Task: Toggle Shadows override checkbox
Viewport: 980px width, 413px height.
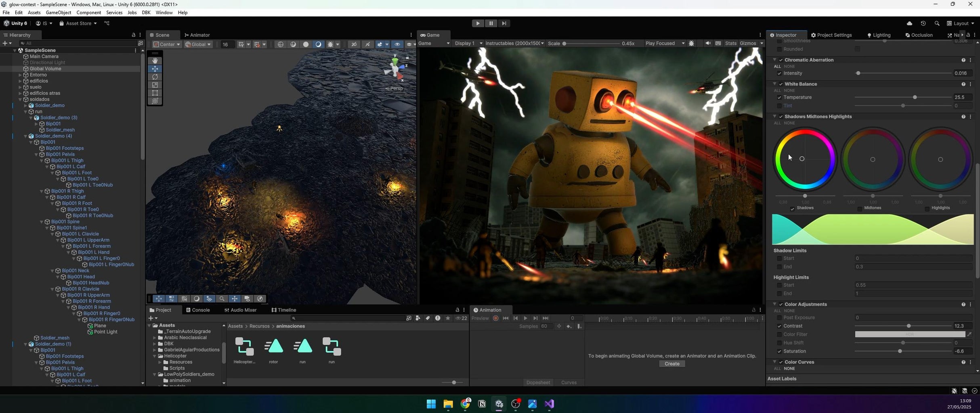Action: click(x=792, y=209)
